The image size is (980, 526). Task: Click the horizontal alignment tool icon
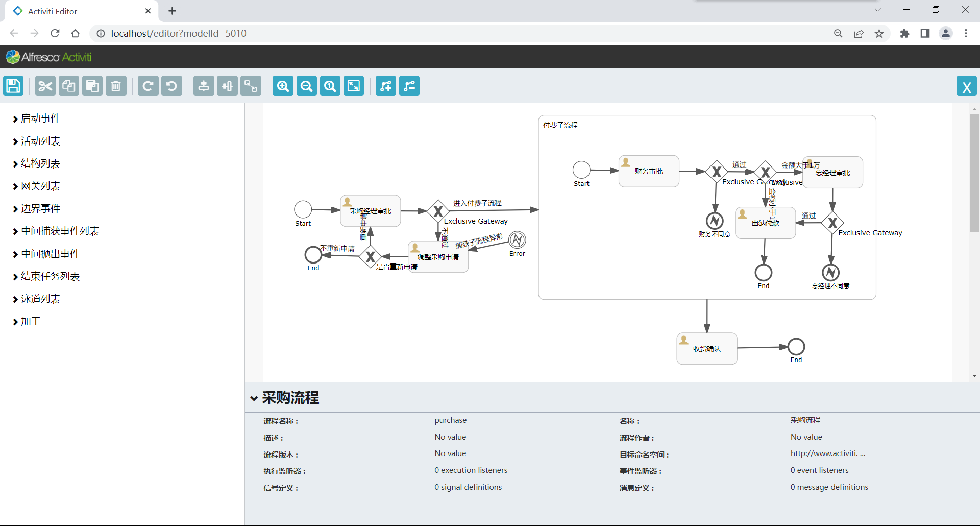(227, 86)
